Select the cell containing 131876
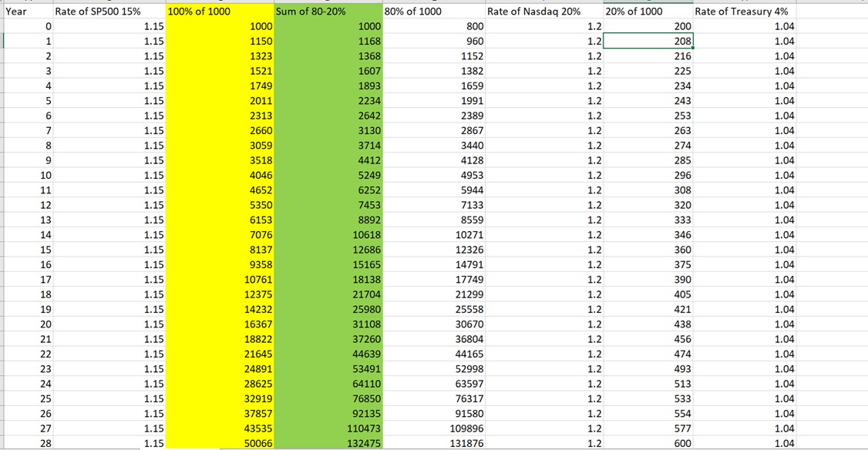Viewport: 868px width, 450px height. coord(434,442)
